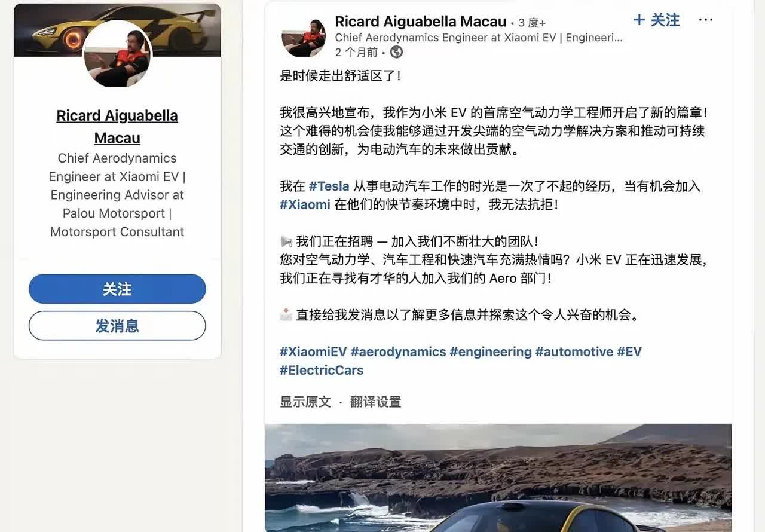Viewport: 765px width, 532px height.
Task: Click the #automotive hashtag
Action: coord(574,351)
